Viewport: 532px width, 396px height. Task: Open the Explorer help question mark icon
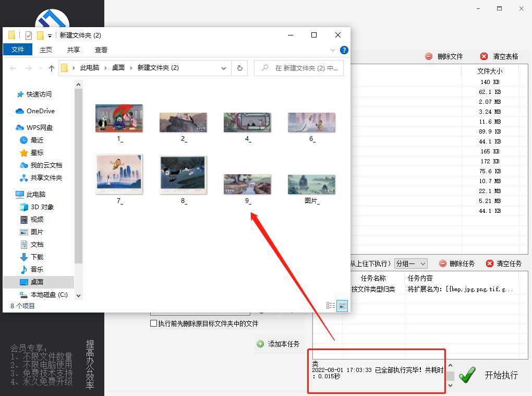344,50
